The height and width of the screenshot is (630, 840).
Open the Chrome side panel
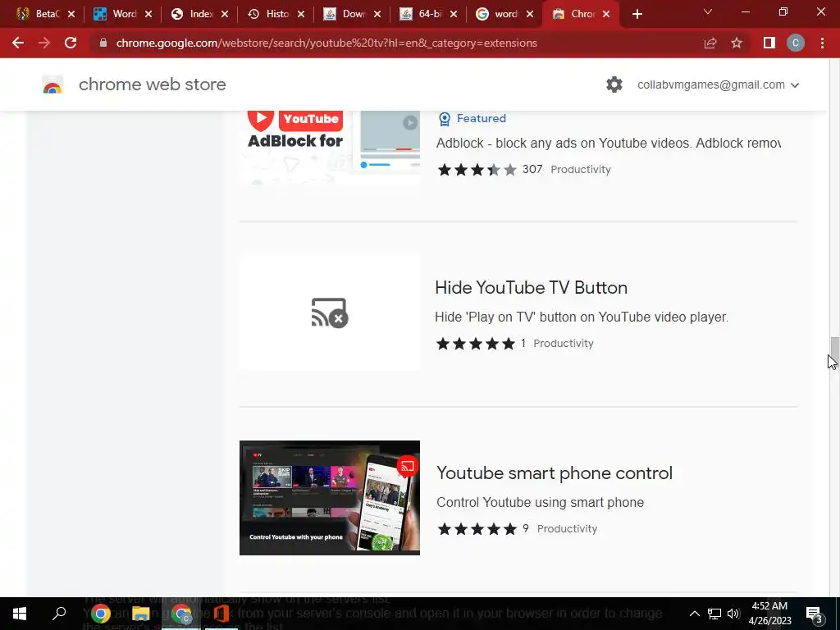tap(769, 43)
